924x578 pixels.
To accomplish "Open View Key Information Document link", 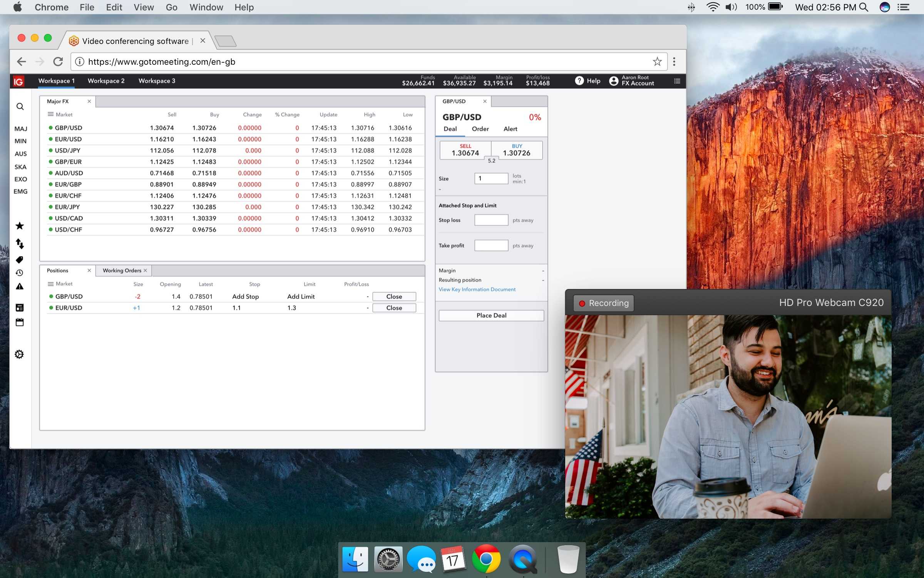I will [477, 289].
